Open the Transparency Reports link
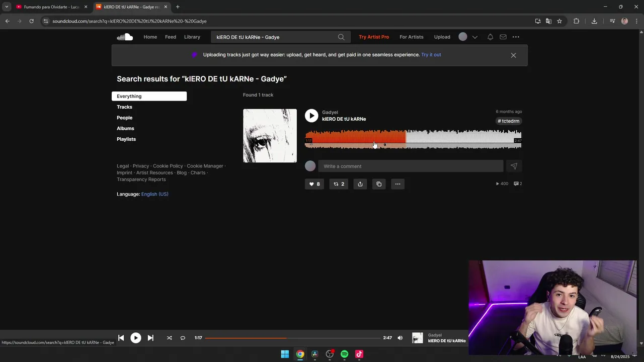This screenshot has height=362, width=644. coord(141,179)
